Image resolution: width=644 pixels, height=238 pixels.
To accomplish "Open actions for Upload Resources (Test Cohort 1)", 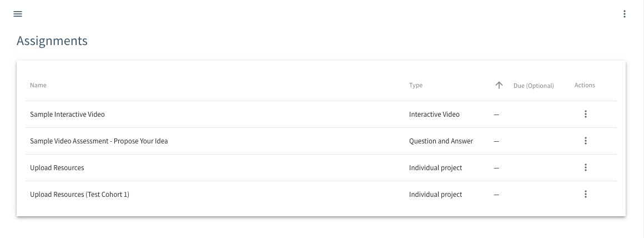I will tap(585, 195).
